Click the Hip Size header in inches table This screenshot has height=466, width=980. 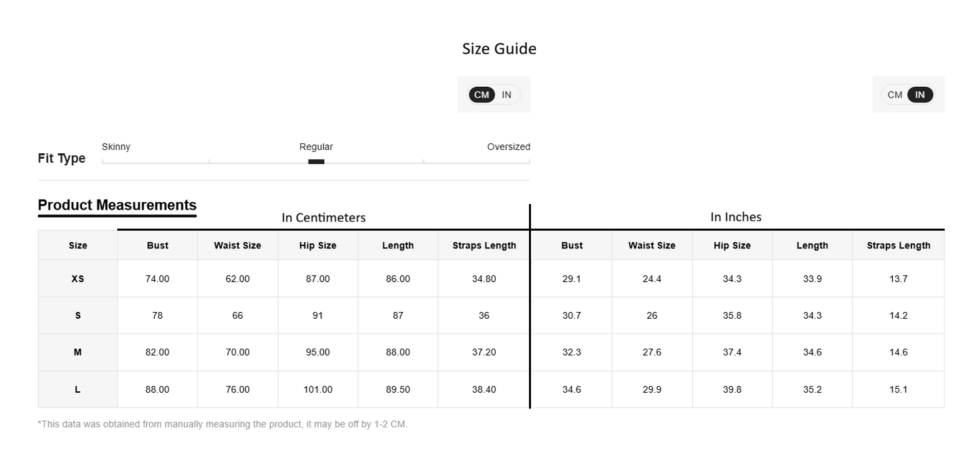pos(732,246)
